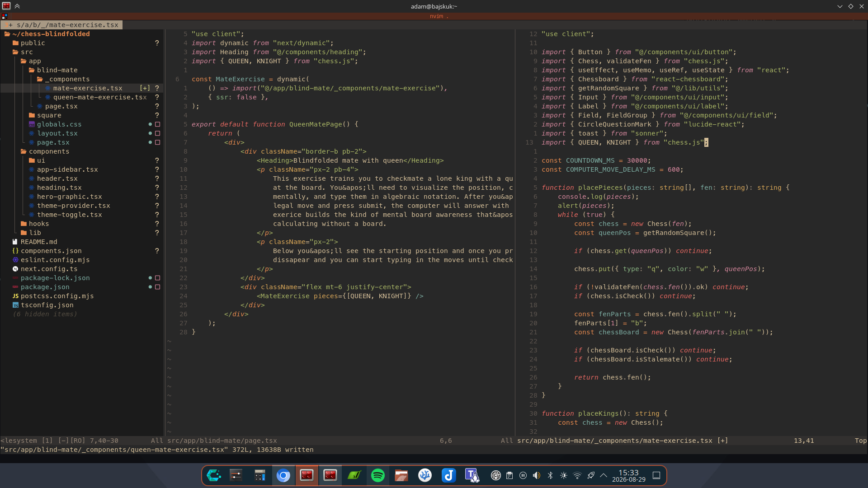The image size is (868, 488).
Task: Click the JS icon for postcss.config.mjs
Action: tap(15, 296)
